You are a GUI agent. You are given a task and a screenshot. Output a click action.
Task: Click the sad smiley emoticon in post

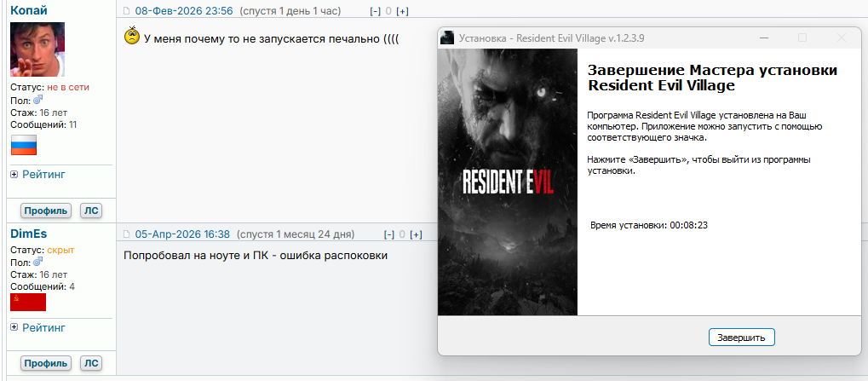point(132,36)
